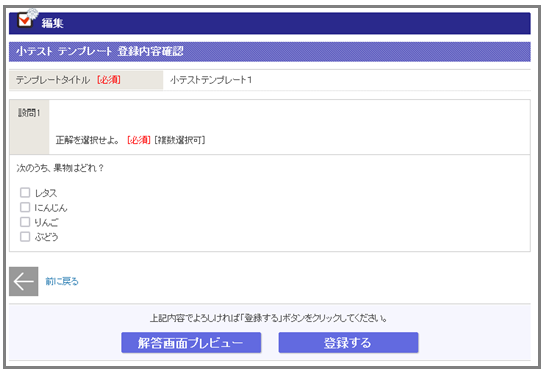Click the question text 次のうち、果物はどれ？
The height and width of the screenshot is (372, 544).
pos(60,168)
